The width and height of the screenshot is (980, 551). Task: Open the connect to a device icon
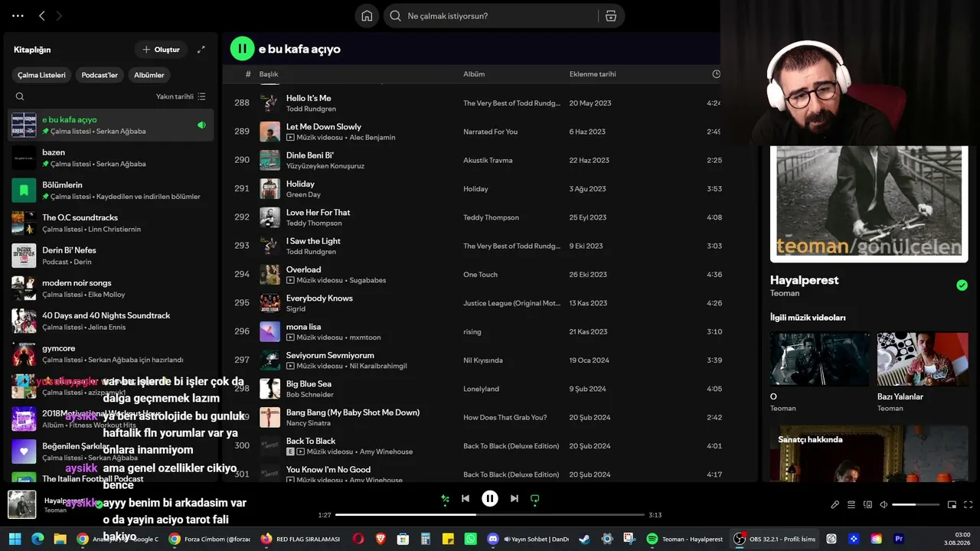pos(867,505)
